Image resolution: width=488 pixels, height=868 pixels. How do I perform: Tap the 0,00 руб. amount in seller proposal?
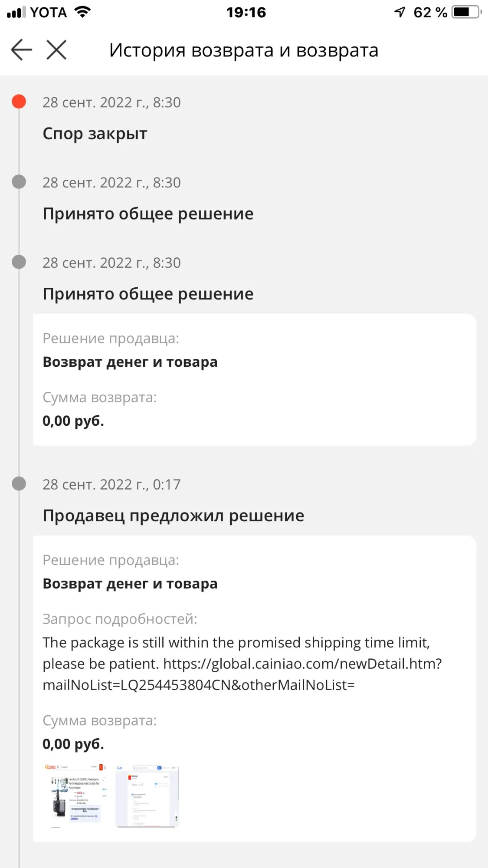click(x=73, y=744)
